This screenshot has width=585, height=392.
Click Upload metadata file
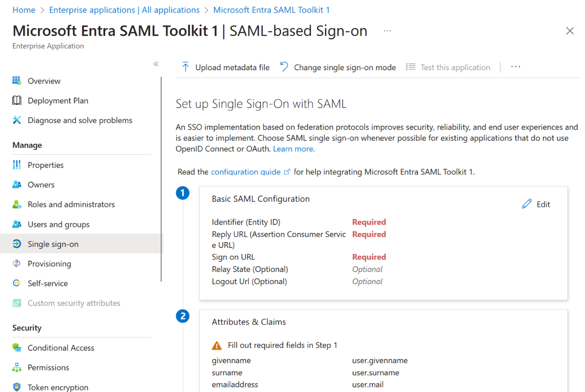click(226, 67)
